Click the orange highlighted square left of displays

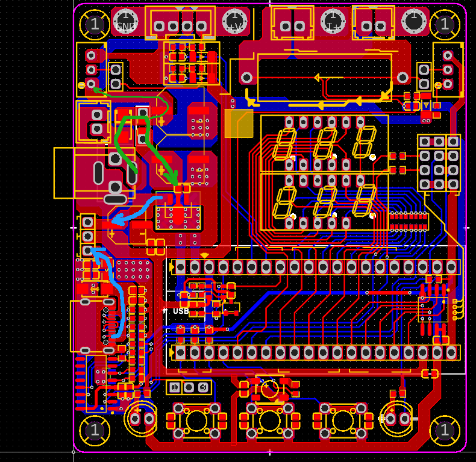point(239,123)
